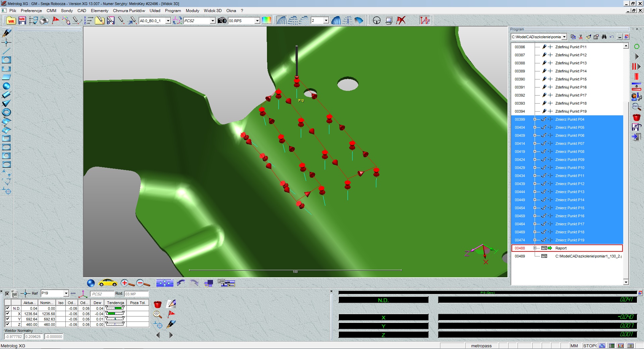Uncheck the N.D. row checkbox
Screen dimensions: 644x349
click(7, 308)
